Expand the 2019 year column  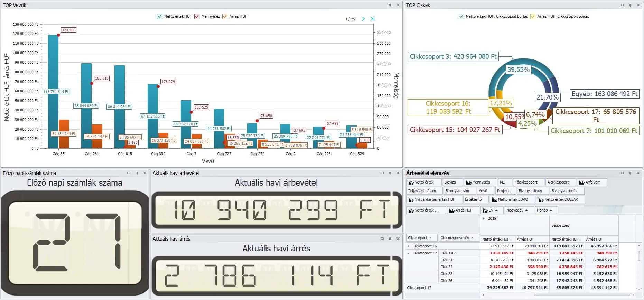tap(484, 218)
